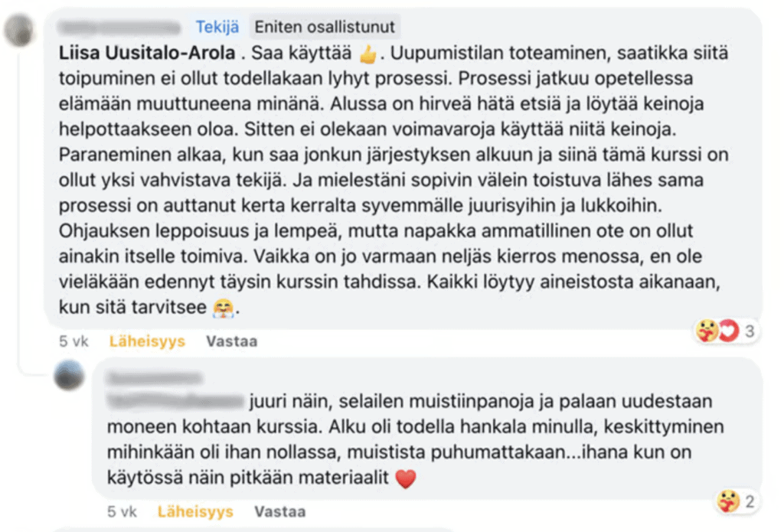The height and width of the screenshot is (532, 784).
Task: Open the 5 vk timestamp under the reply
Action: [122, 512]
